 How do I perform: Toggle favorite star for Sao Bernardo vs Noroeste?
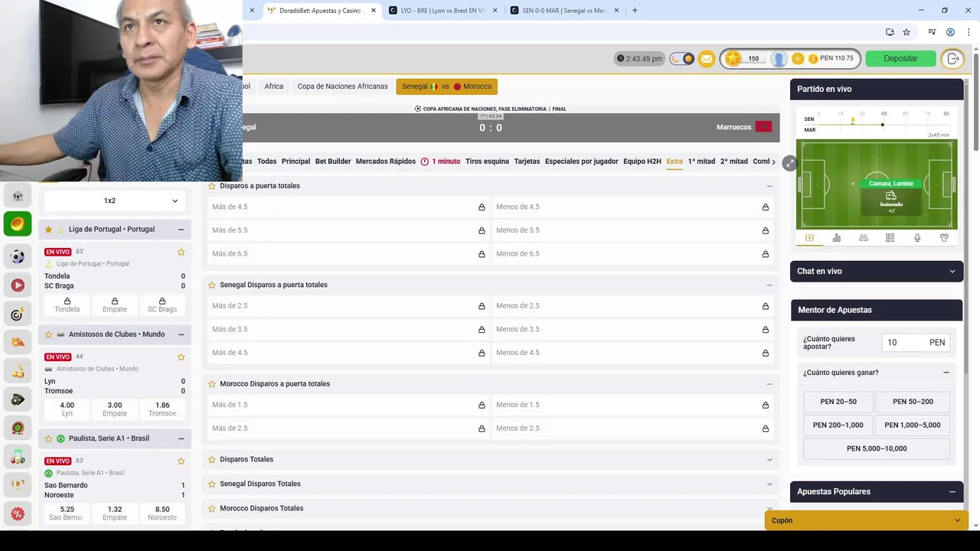point(181,461)
